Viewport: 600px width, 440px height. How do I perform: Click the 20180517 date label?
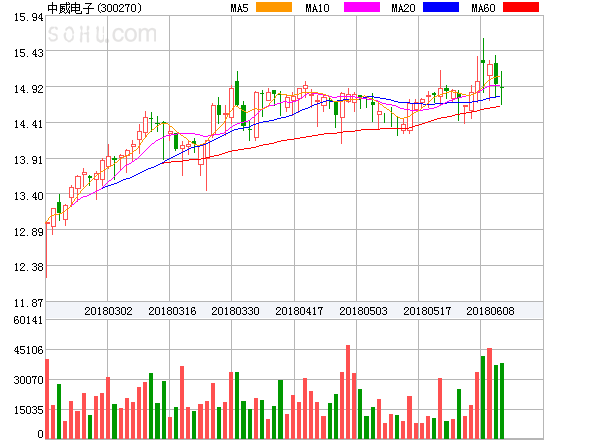tap(427, 311)
